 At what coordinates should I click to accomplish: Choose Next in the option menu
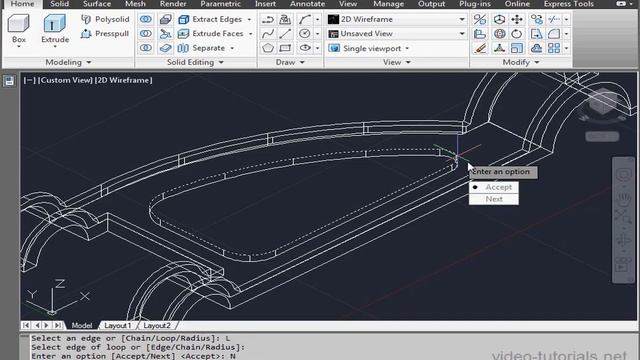pyautogui.click(x=494, y=199)
